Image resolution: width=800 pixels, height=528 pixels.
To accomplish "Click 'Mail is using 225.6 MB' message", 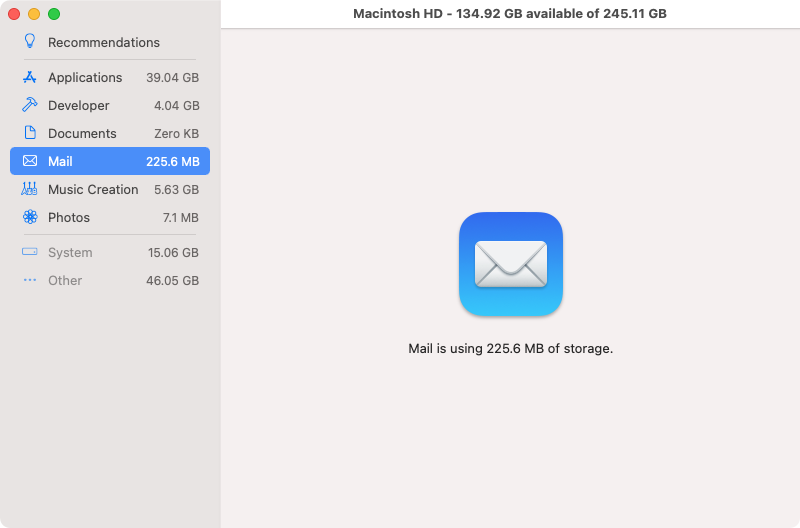I will coord(510,348).
